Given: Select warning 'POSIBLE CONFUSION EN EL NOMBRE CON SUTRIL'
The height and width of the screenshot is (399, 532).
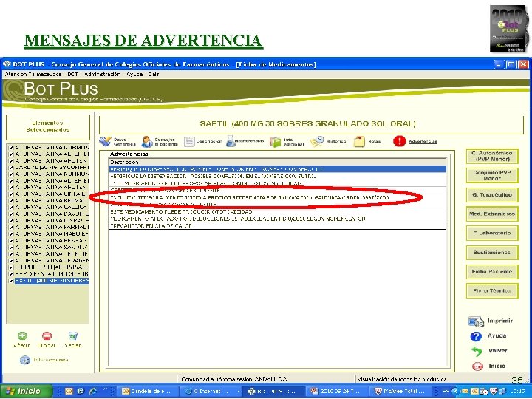Looking at the screenshot, I should pyautogui.click(x=278, y=177).
